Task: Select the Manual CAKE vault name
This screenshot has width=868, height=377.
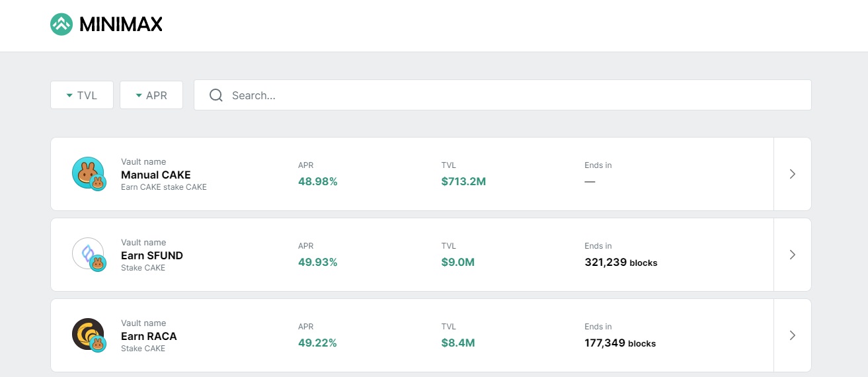Action: pos(156,175)
